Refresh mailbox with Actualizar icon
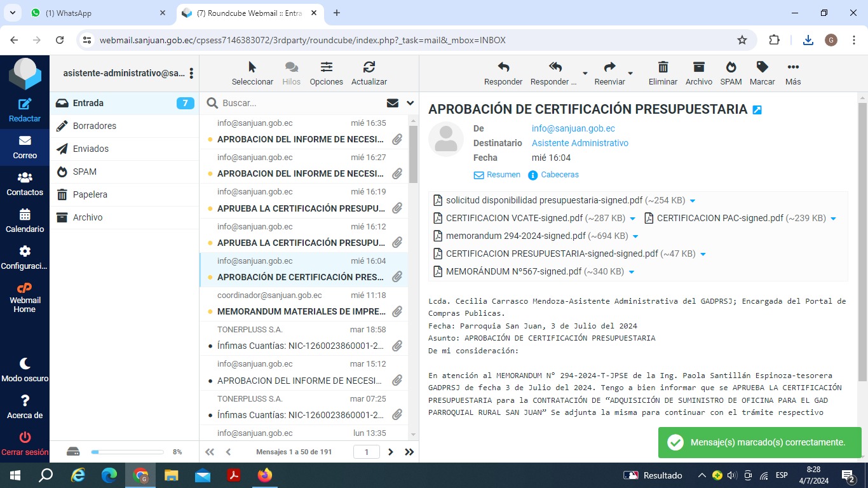868x488 pixels. click(x=369, y=67)
